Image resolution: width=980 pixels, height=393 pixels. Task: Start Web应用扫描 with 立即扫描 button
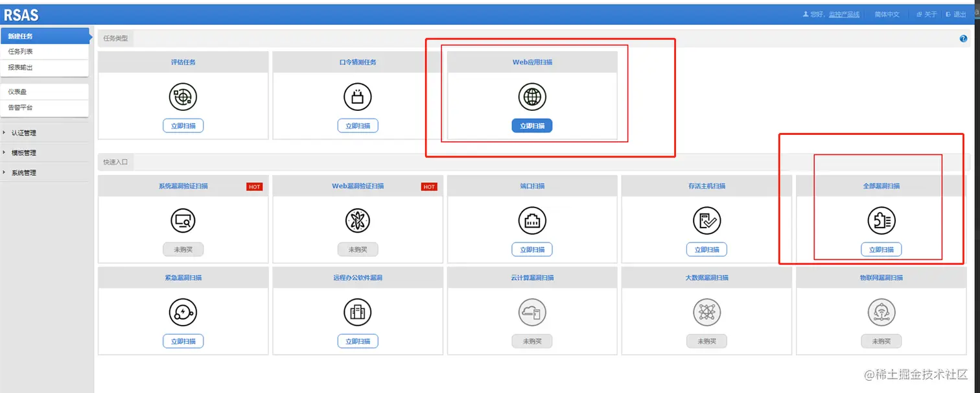tap(532, 126)
